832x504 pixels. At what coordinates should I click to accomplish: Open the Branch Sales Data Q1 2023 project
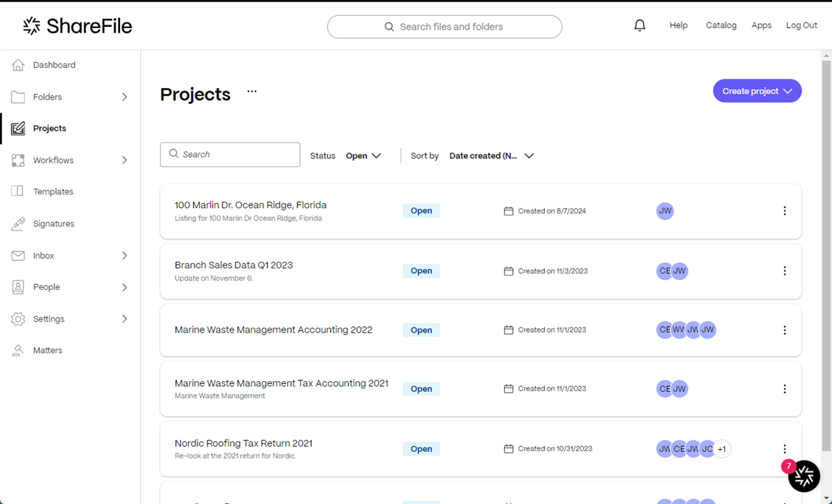click(x=234, y=265)
